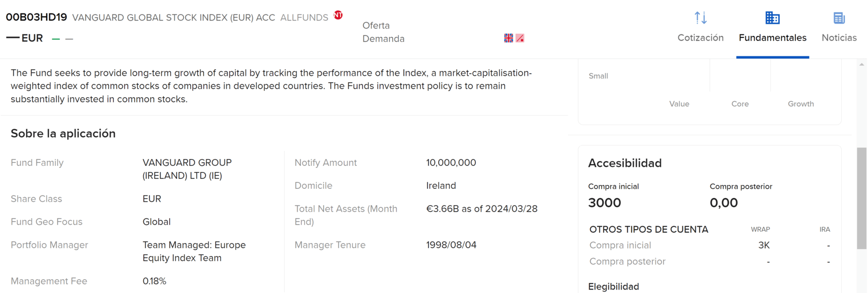This screenshot has width=868, height=293.
Task: Open the Cotización tab
Action: tap(700, 38)
